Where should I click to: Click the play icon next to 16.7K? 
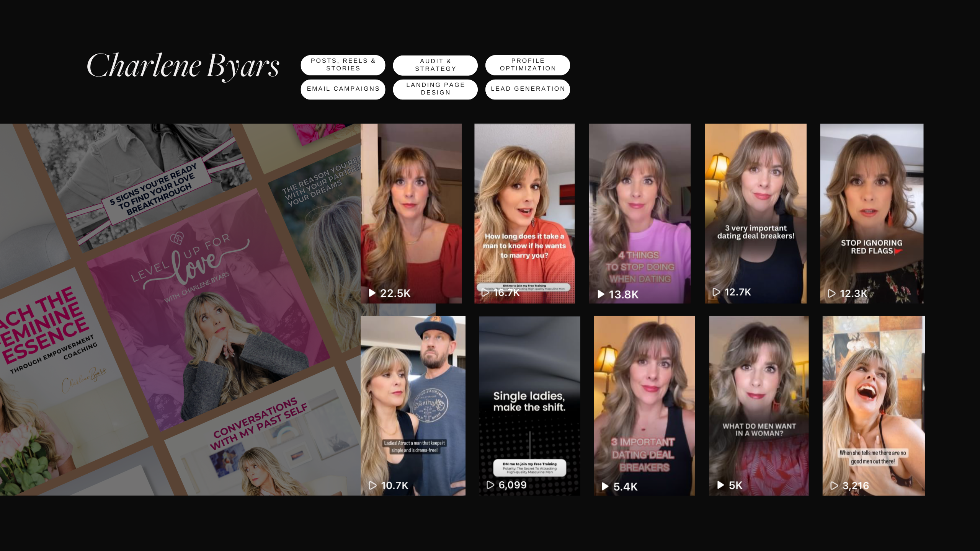[x=485, y=293]
